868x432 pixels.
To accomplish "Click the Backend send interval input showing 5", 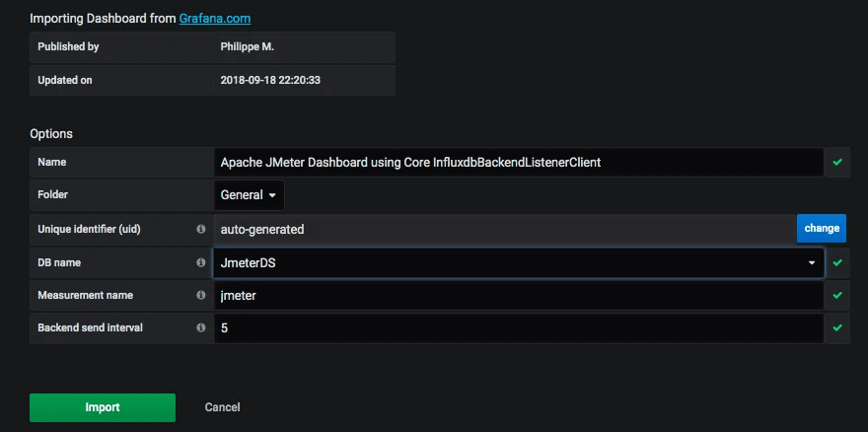I will [x=519, y=327].
